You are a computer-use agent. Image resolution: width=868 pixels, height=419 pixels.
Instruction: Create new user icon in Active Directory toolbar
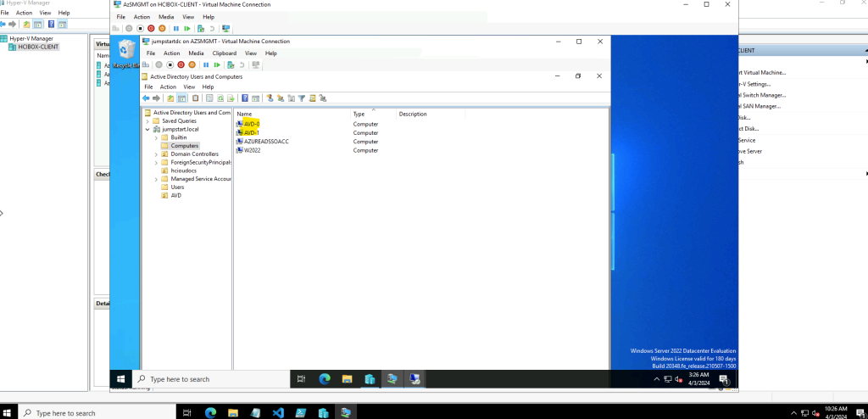click(x=270, y=98)
